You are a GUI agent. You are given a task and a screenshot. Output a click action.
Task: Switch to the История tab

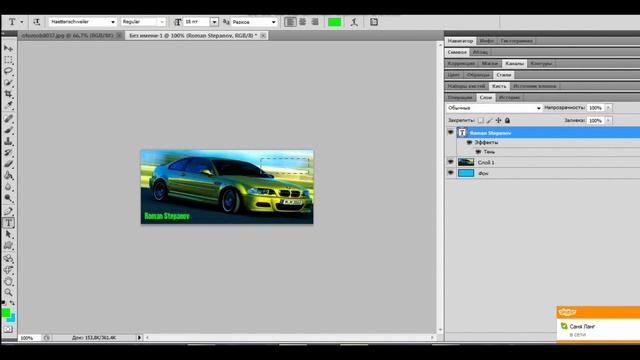pos(509,97)
